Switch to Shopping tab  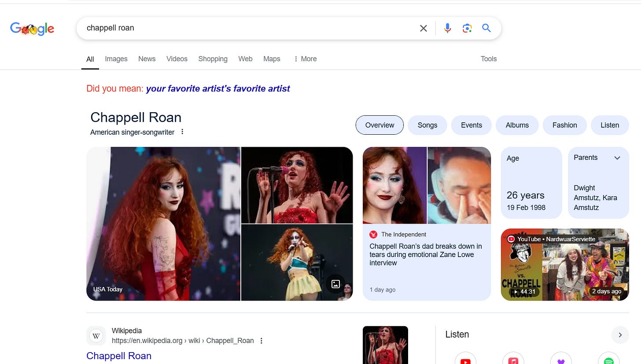(x=213, y=59)
